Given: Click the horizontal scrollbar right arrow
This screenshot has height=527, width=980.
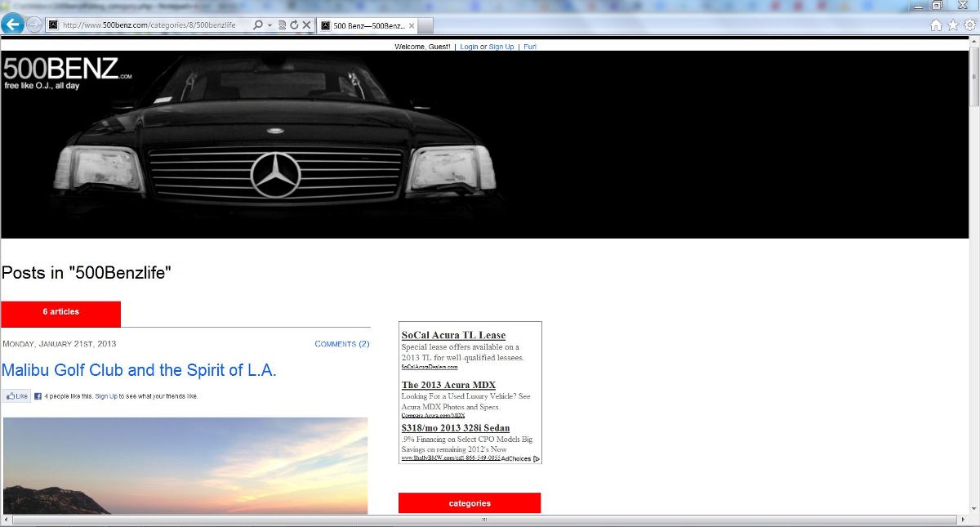Looking at the screenshot, I should pos(962,520).
